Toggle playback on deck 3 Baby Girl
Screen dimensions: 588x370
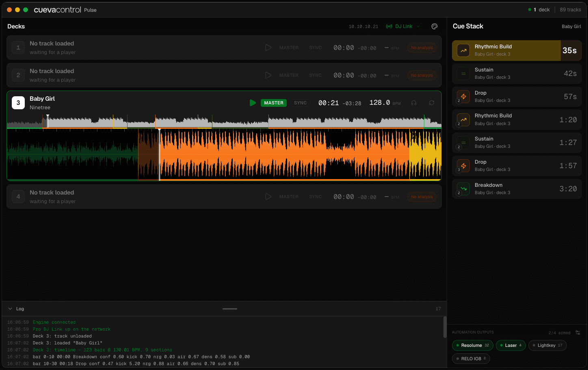point(253,103)
